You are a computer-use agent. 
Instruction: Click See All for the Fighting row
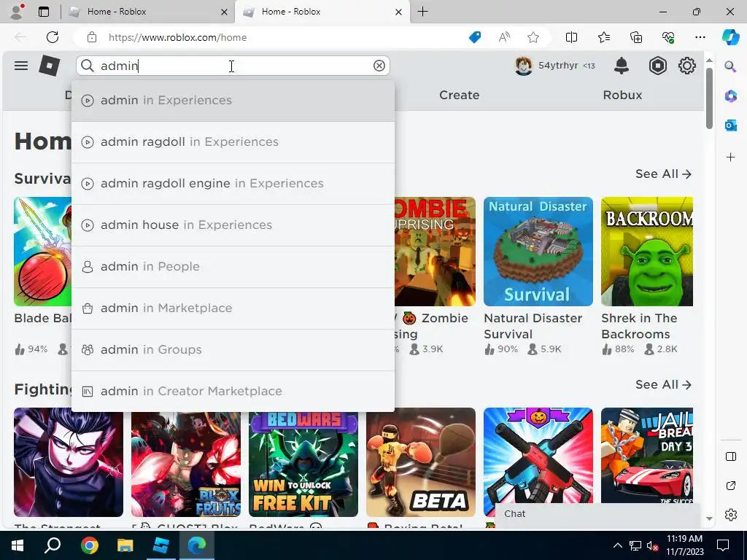coord(663,385)
